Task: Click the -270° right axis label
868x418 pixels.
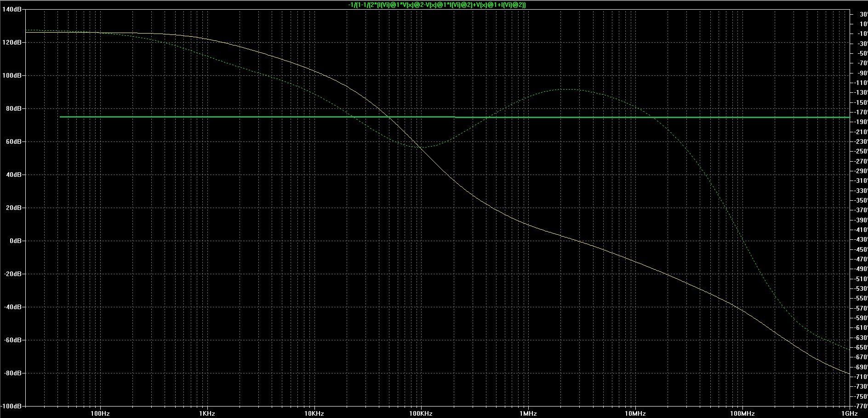Action: tap(861, 161)
